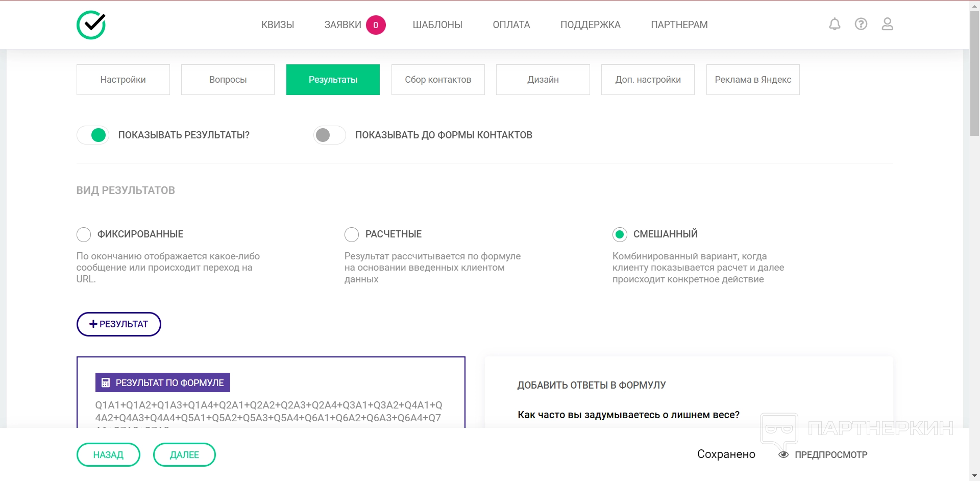The width and height of the screenshot is (980, 481).
Task: Click the calculator icon on formula result
Action: (106, 382)
